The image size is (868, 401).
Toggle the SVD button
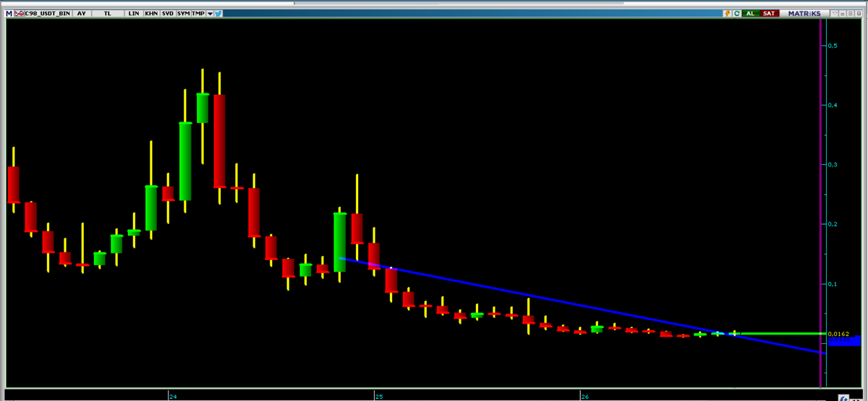pyautogui.click(x=168, y=14)
